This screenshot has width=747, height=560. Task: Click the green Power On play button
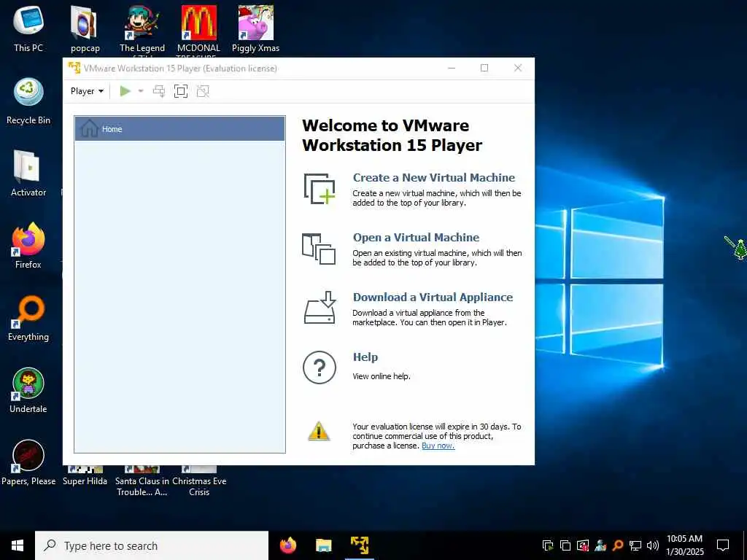coord(125,91)
